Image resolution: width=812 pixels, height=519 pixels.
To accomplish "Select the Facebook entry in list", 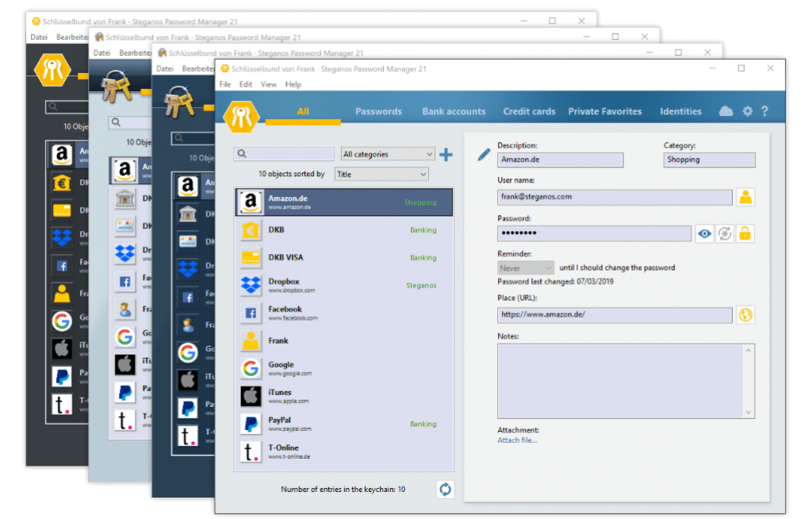I will [x=344, y=313].
